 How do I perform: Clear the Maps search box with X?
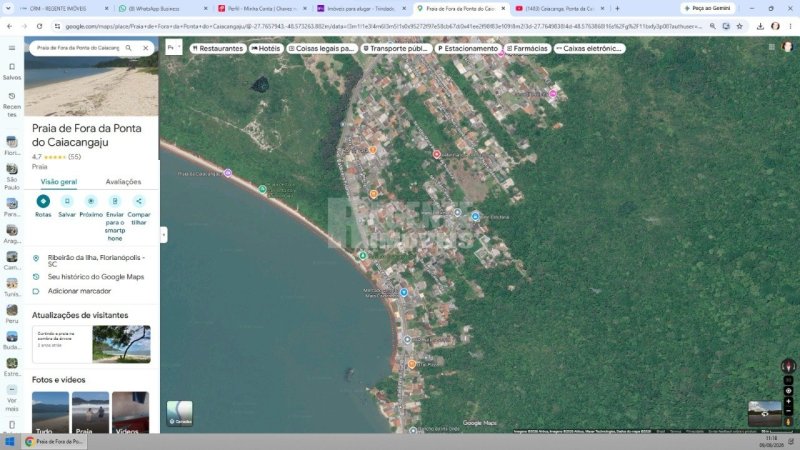click(x=145, y=48)
